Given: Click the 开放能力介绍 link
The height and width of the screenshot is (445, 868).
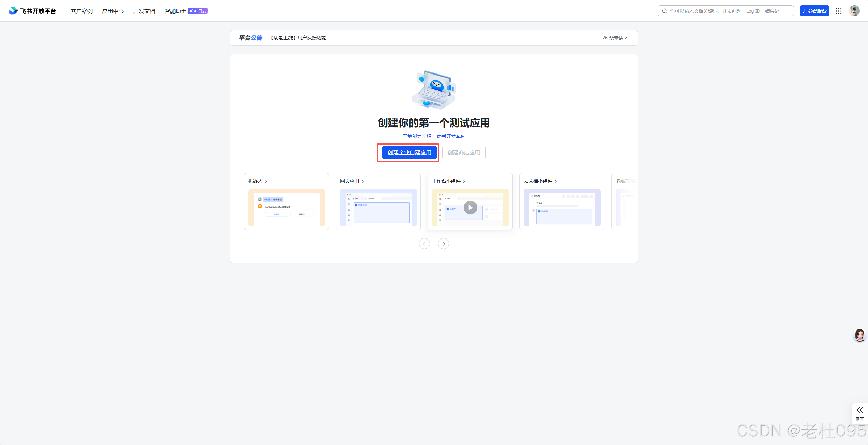Looking at the screenshot, I should pyautogui.click(x=417, y=136).
